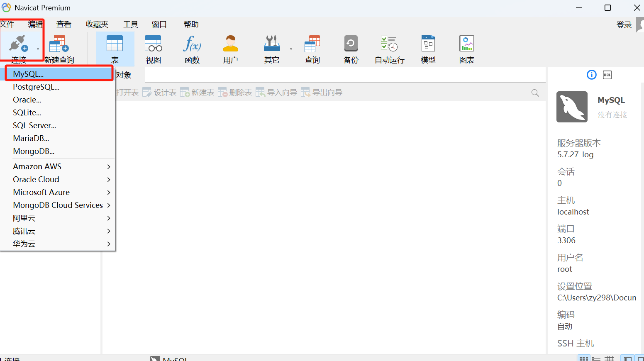
Task: Click the server version value 5.7.27-log
Action: [x=576, y=155]
